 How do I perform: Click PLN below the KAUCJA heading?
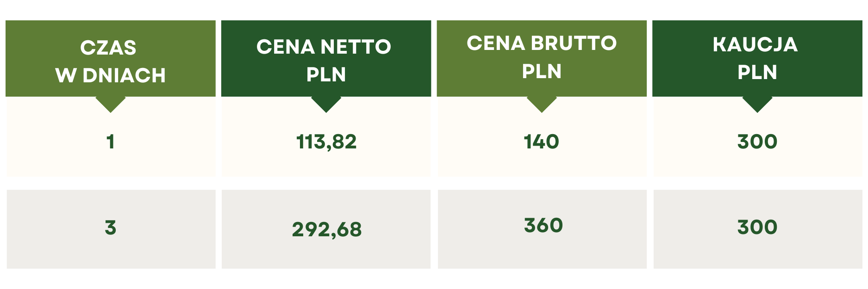pyautogui.click(x=757, y=72)
